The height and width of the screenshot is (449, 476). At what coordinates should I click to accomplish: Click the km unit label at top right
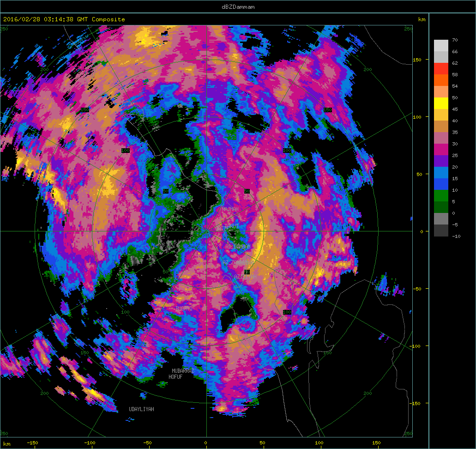click(x=422, y=19)
